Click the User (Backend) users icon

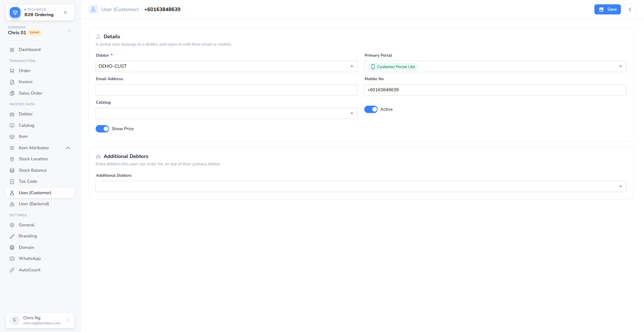12,204
